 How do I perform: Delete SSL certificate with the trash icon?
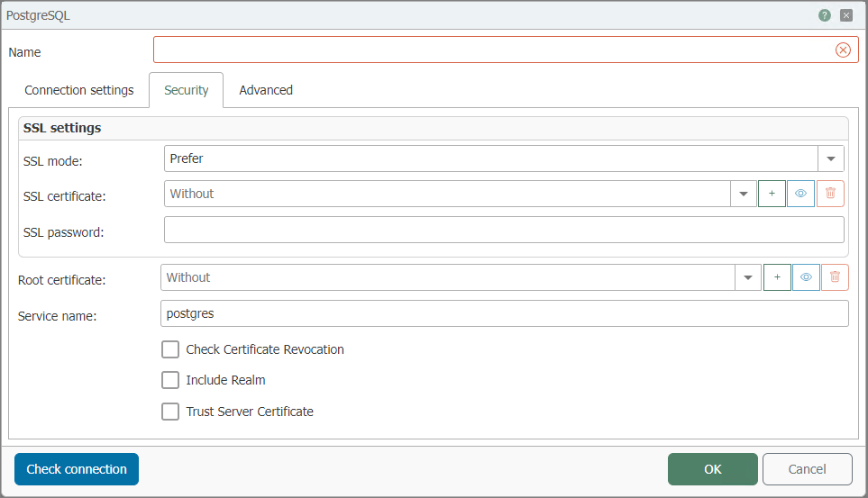pos(830,194)
